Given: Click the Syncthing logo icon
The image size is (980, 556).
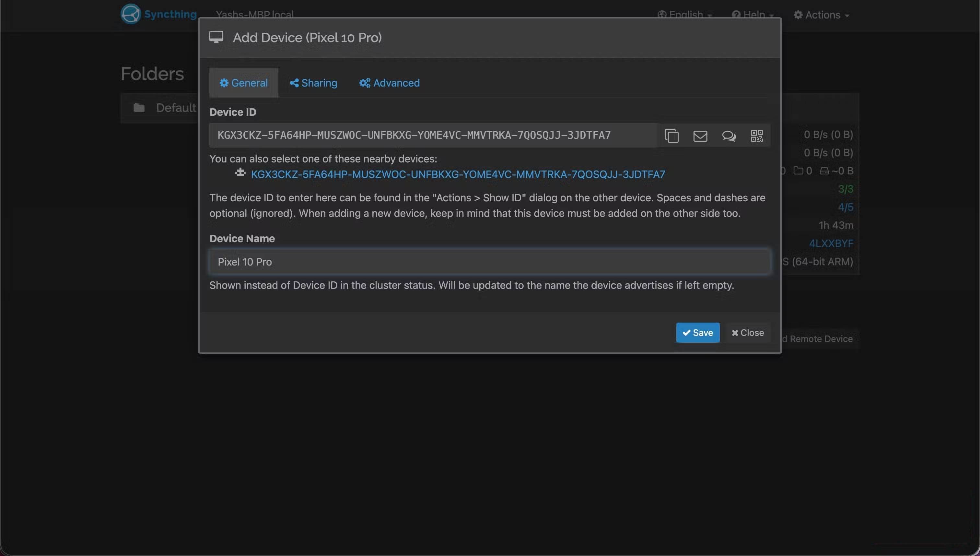Looking at the screenshot, I should 131,14.
